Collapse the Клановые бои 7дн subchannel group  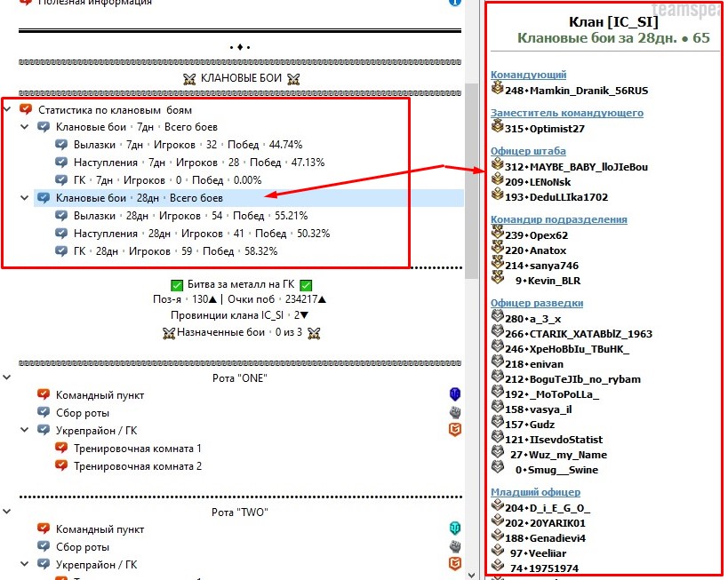click(26, 127)
